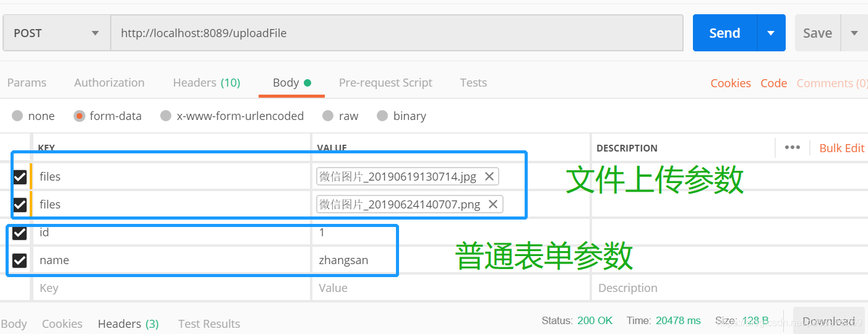
Task: Remove the attached 20190619130714.jpg file
Action: click(x=489, y=176)
